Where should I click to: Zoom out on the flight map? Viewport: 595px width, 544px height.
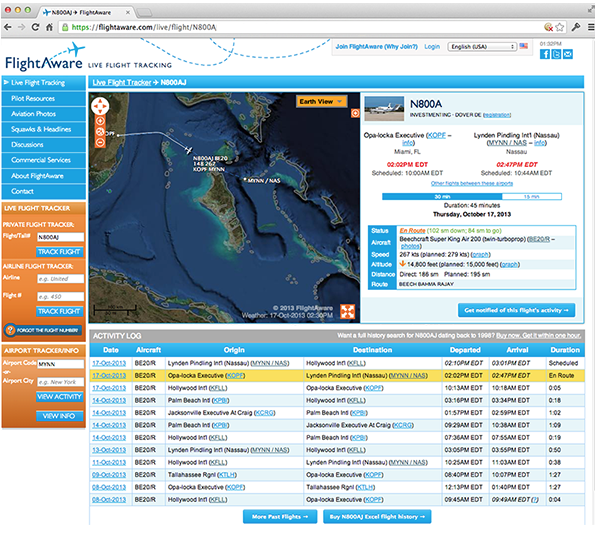100,143
